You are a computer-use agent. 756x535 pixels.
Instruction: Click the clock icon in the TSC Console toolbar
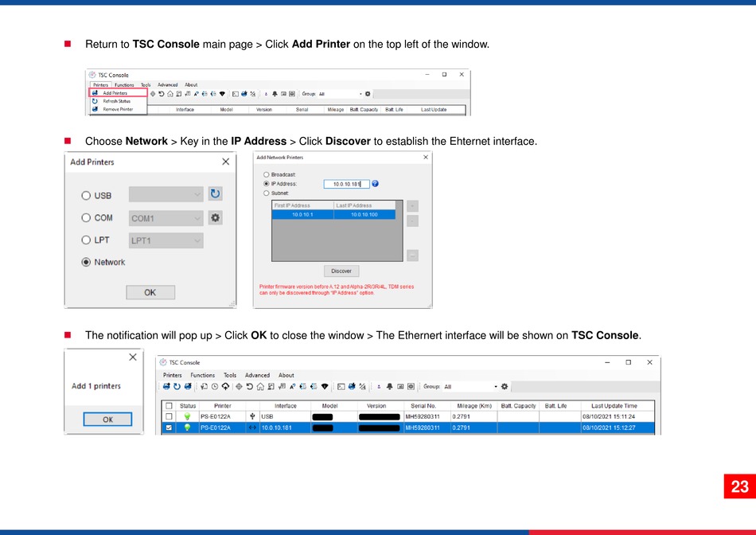215,386
